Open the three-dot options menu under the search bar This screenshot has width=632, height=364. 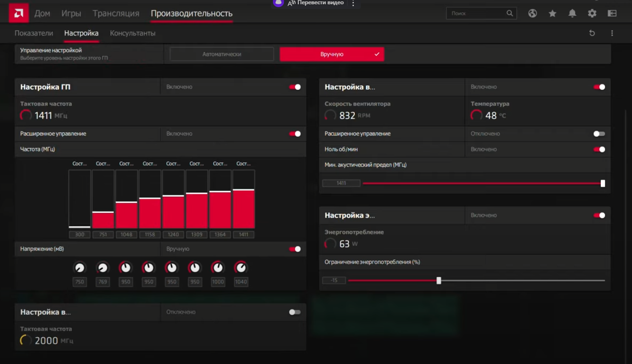tap(612, 33)
